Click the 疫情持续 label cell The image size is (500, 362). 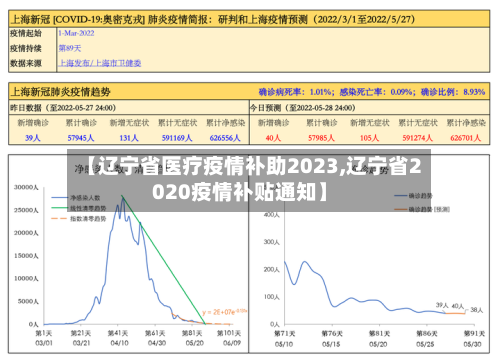26,48
